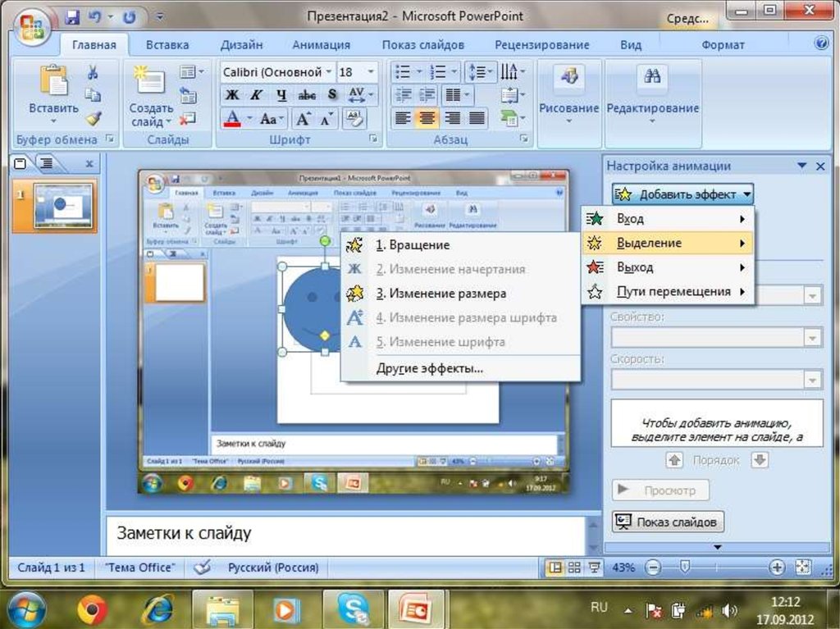Align text left in Абзац group
The height and width of the screenshot is (629, 840).
[402, 118]
